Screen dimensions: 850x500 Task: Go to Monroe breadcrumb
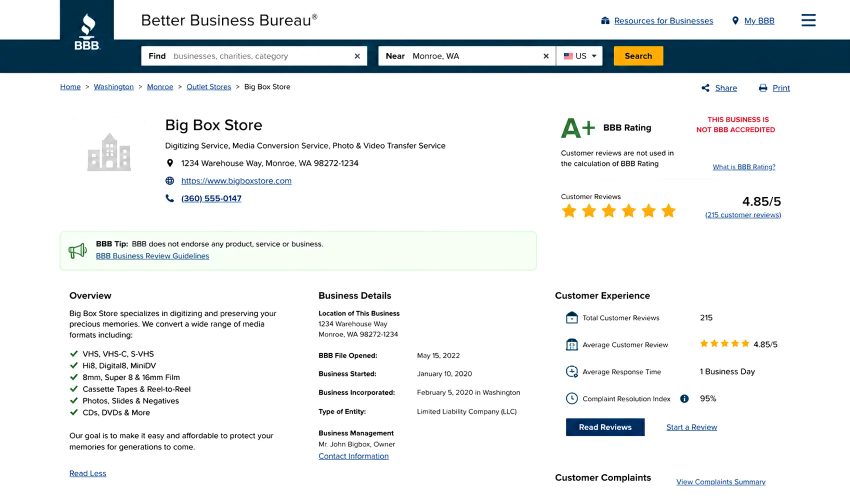point(160,87)
